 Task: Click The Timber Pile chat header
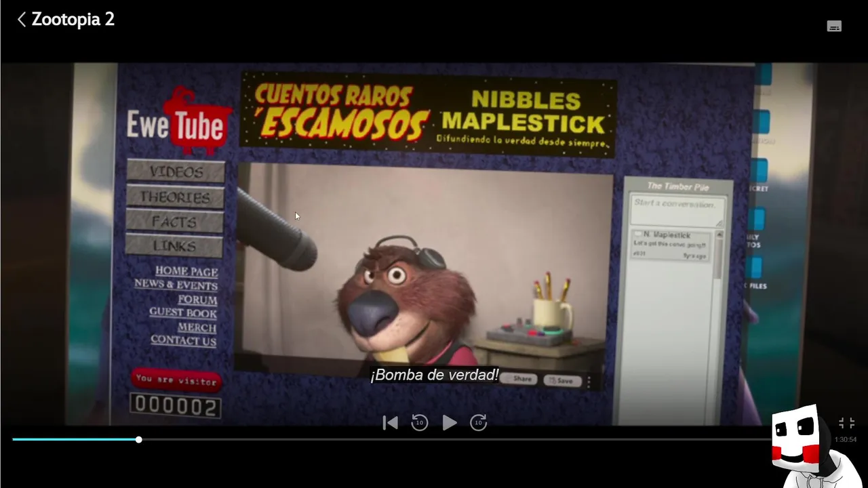click(x=677, y=186)
